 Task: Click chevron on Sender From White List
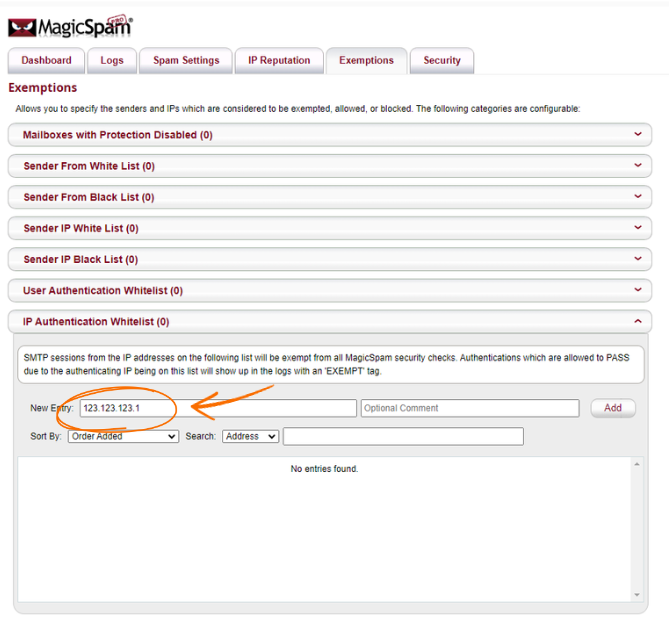coord(638,165)
